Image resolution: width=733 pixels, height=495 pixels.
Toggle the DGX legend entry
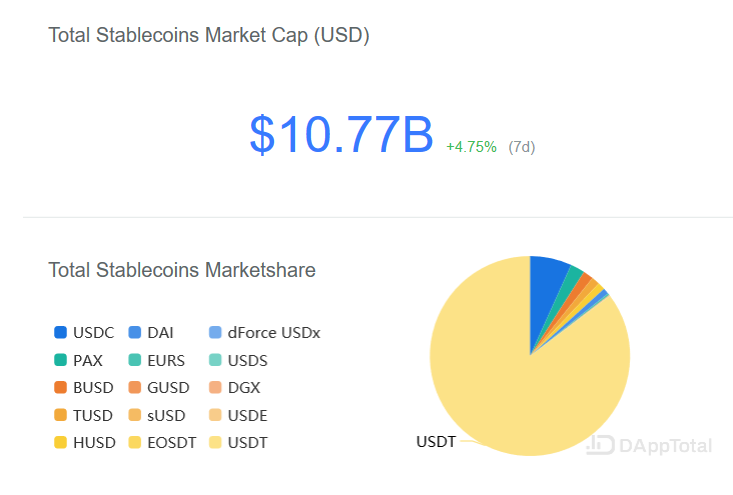pos(234,387)
